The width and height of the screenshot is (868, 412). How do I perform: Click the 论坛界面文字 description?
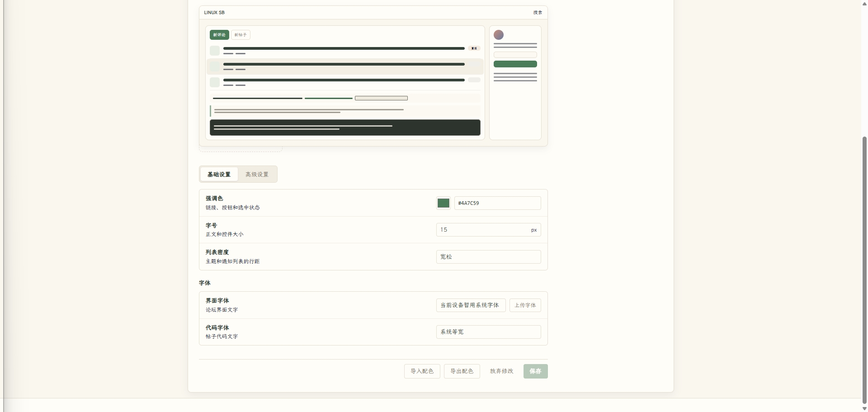pos(222,310)
